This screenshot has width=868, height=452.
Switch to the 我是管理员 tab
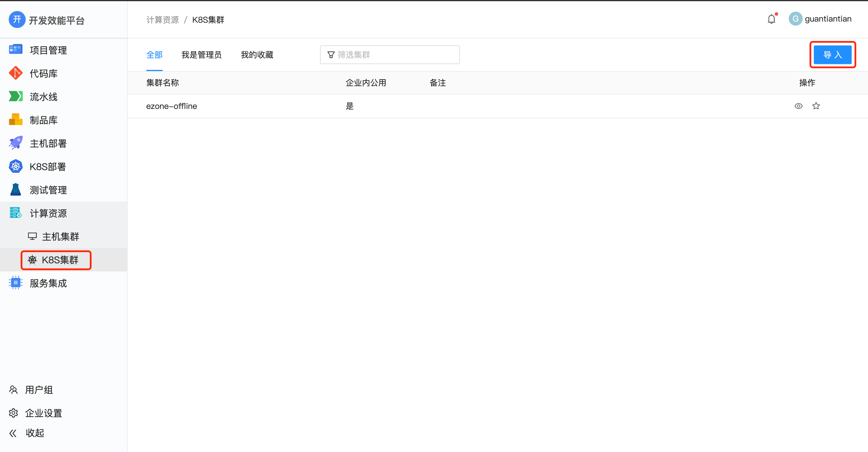point(201,55)
